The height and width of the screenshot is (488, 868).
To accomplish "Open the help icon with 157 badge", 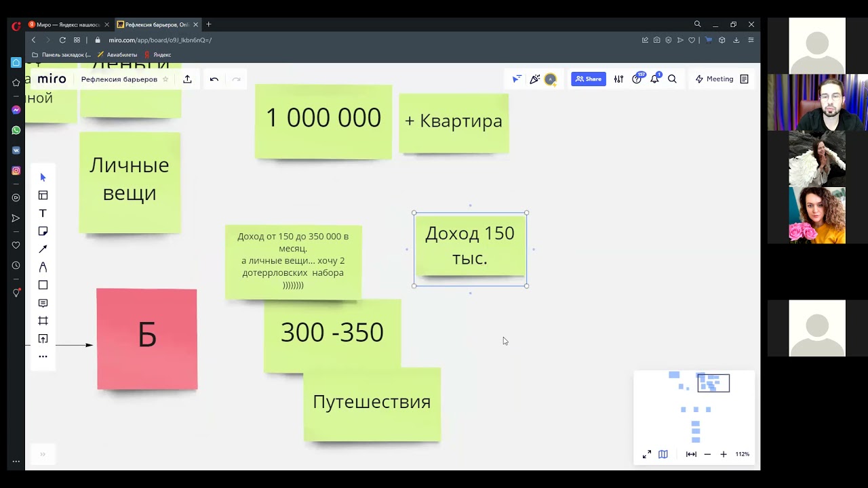I will point(637,79).
